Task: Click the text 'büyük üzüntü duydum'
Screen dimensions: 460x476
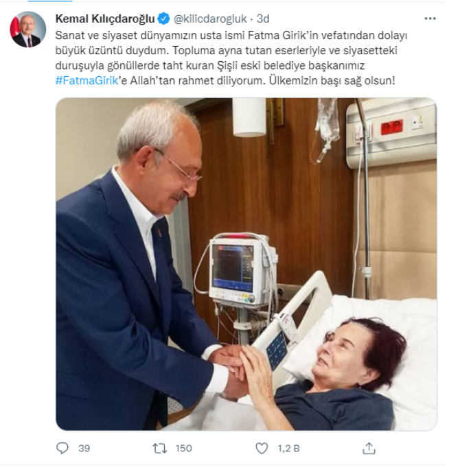Action: (x=111, y=51)
